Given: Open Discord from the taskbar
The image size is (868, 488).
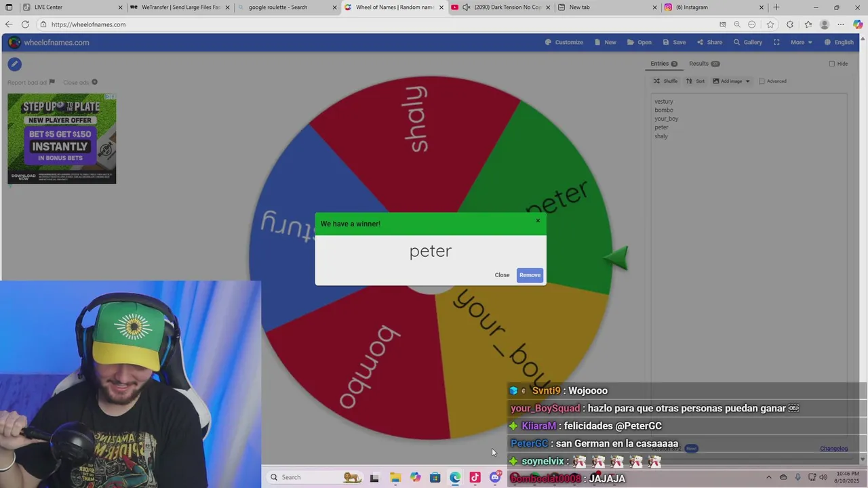Looking at the screenshot, I should click(495, 477).
